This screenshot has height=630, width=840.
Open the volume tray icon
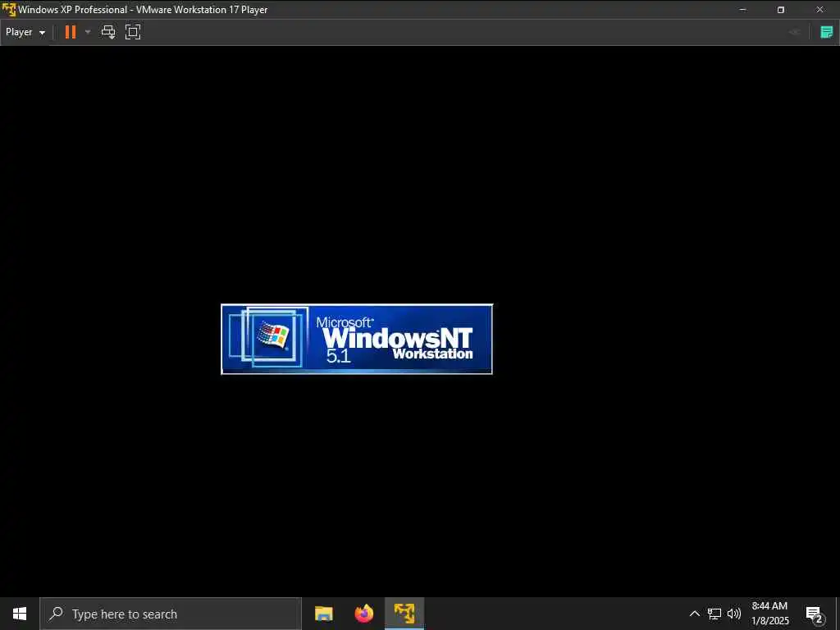tap(734, 614)
